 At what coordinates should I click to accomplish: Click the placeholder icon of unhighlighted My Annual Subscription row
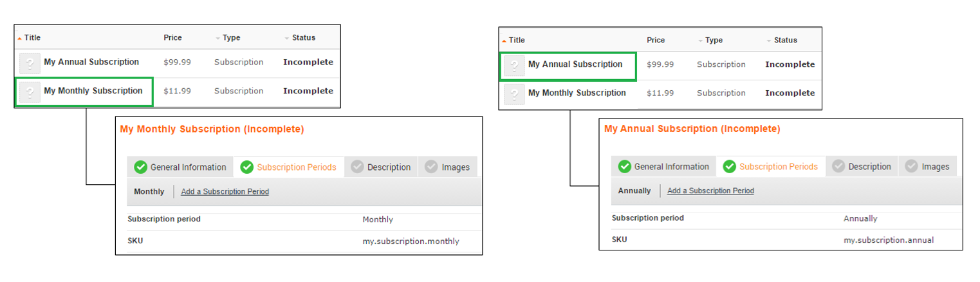point(30,63)
